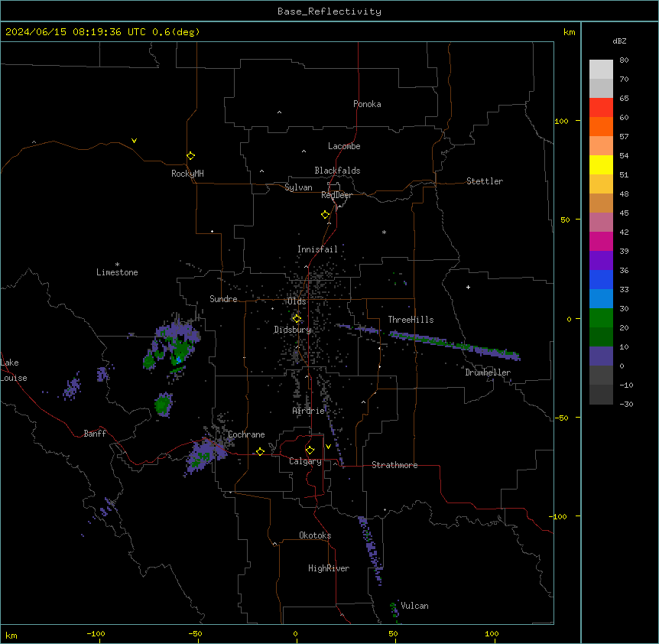Click the yellow marker east of Cochrane

click(x=260, y=451)
